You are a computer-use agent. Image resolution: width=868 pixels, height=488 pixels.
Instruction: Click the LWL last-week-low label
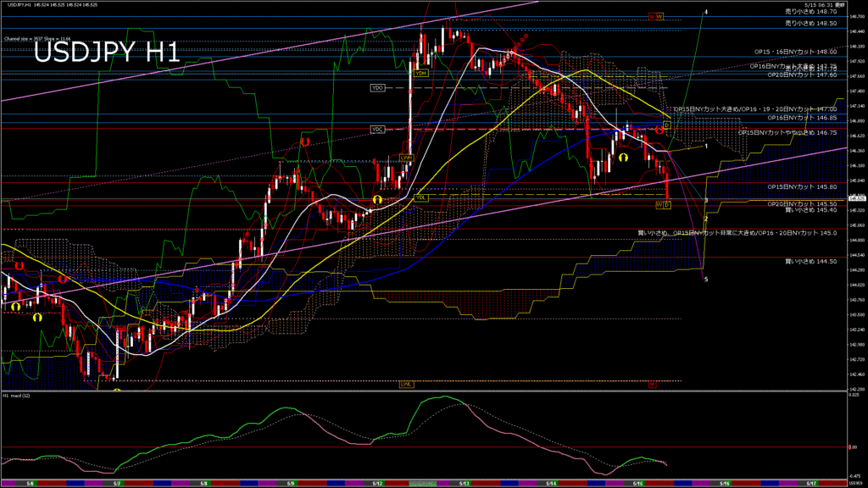[x=406, y=384]
